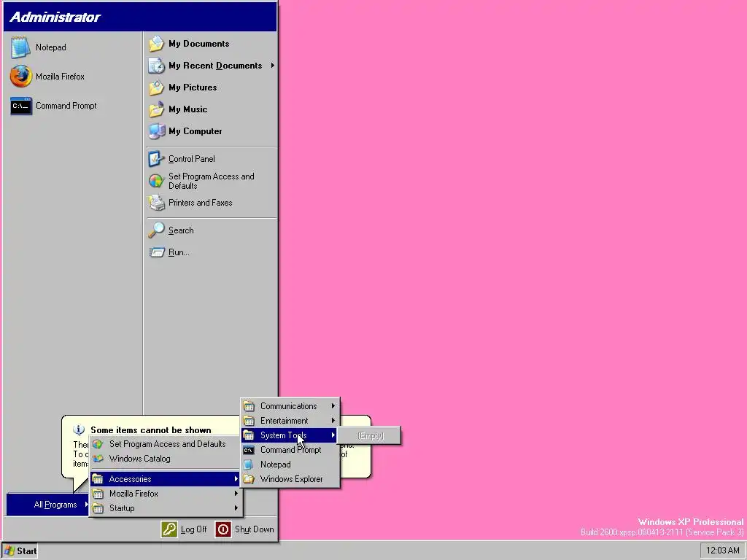Click the Administrator user name header
The width and height of the screenshot is (747, 560).
pyautogui.click(x=55, y=17)
